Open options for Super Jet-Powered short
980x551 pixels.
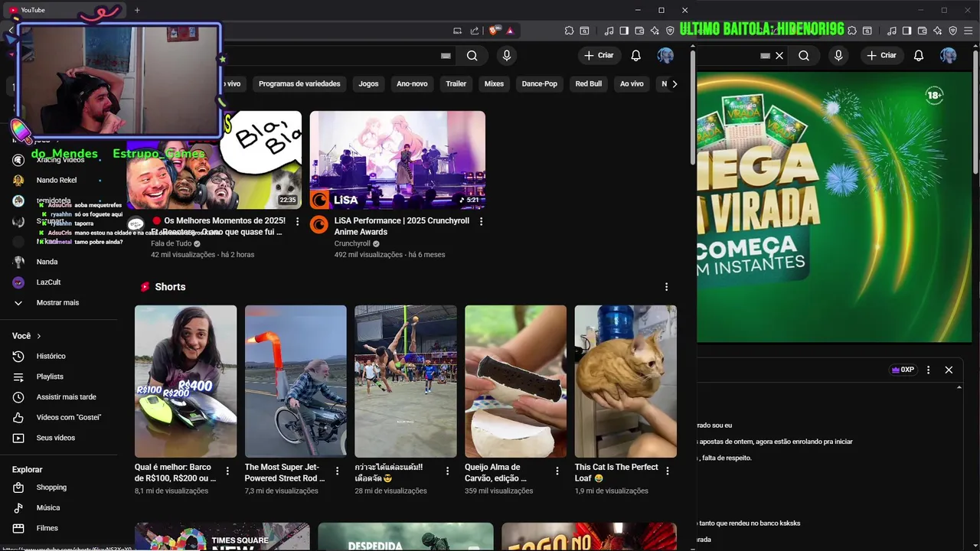(337, 471)
